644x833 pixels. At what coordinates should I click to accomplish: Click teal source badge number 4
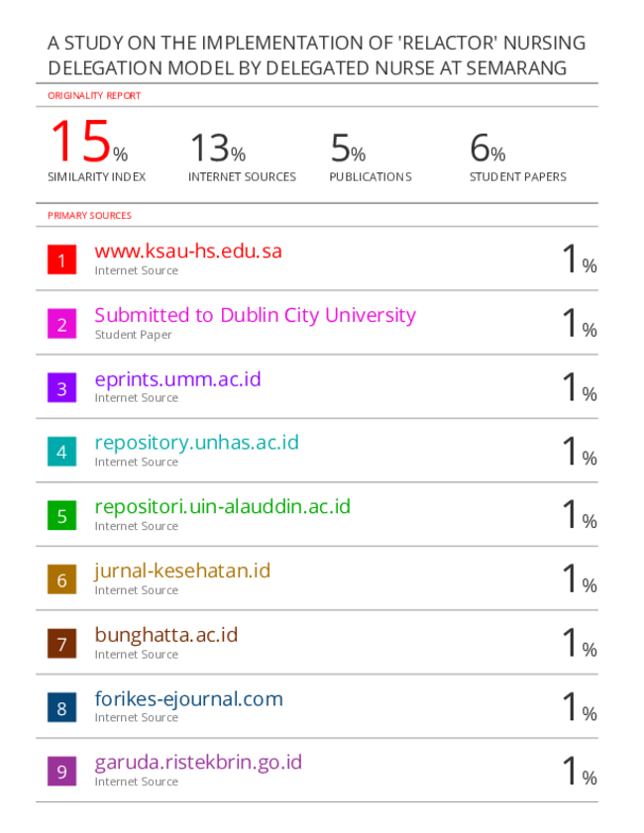[61, 452]
